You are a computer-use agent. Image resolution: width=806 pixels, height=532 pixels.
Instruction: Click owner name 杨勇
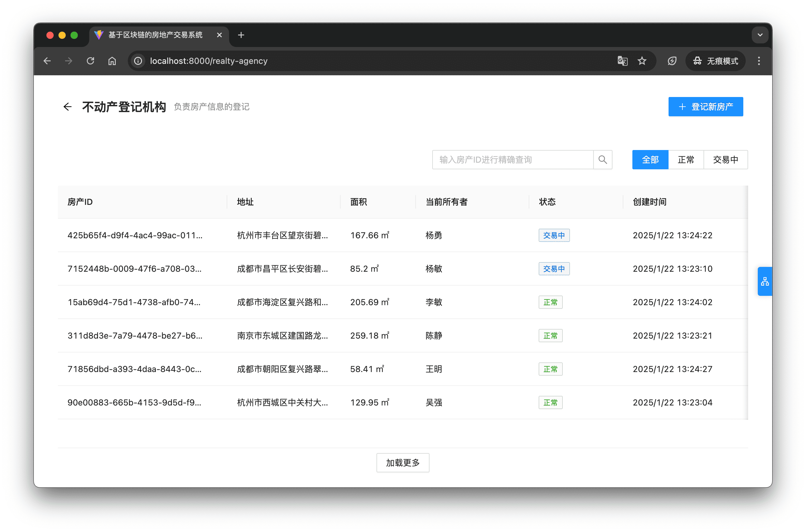(x=434, y=236)
